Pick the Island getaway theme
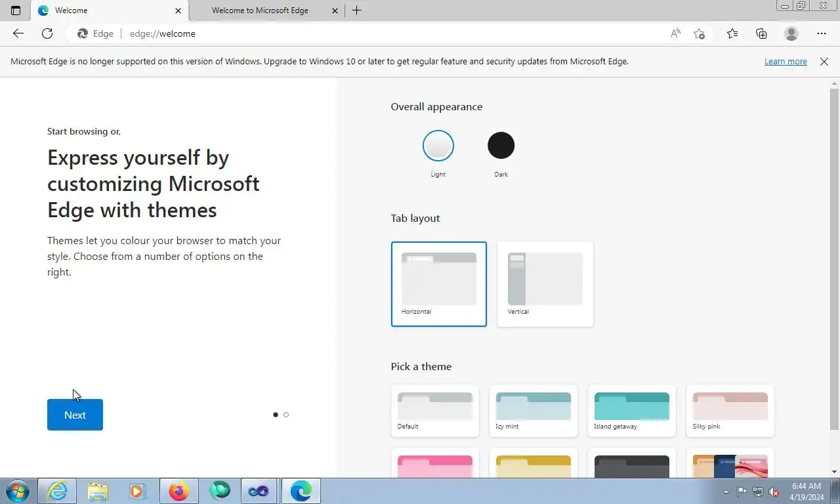This screenshot has height=504, width=840. click(632, 411)
